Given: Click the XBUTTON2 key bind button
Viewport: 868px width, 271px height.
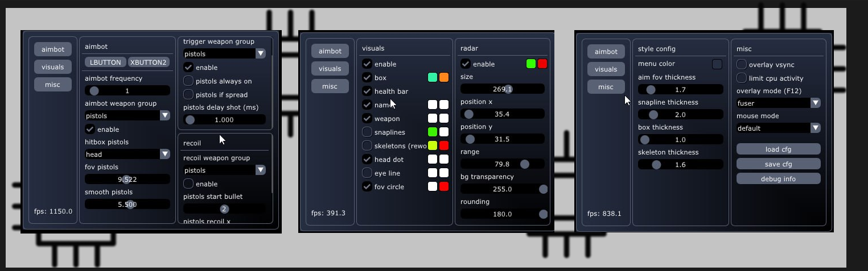Looking at the screenshot, I should click(149, 62).
